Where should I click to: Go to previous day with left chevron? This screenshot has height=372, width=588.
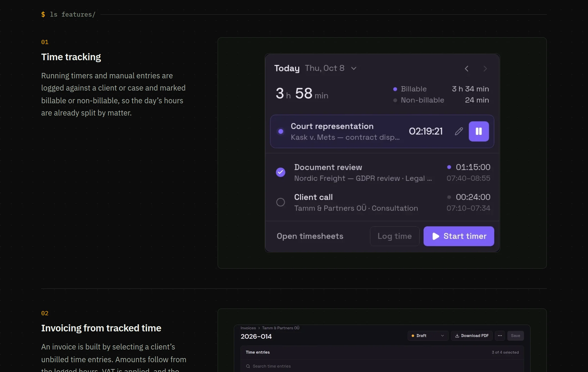coord(466,69)
